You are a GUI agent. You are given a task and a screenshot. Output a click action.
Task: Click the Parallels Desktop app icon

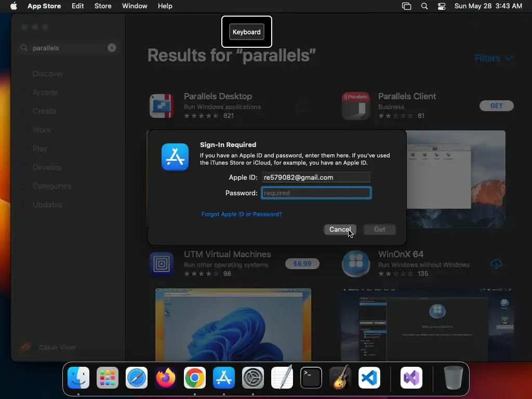162,106
